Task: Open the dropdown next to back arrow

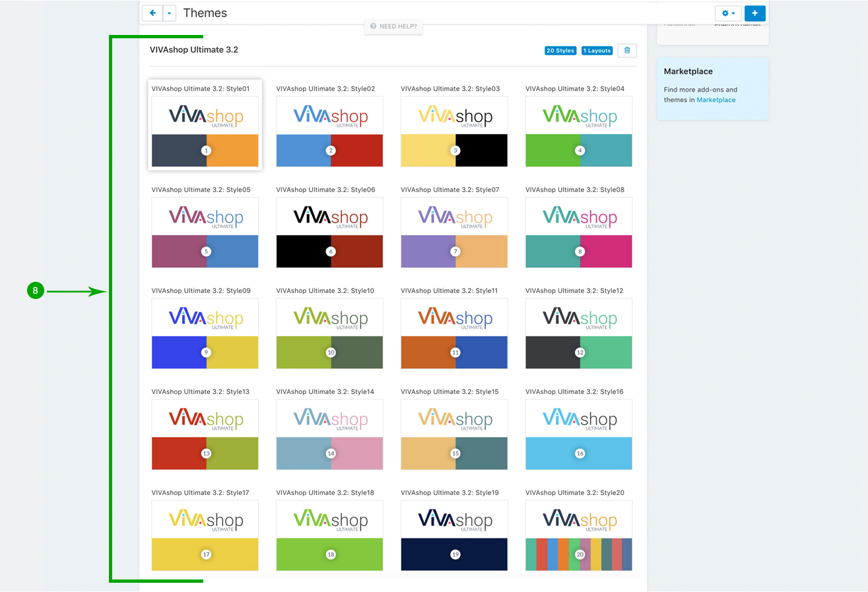Action: [x=169, y=13]
